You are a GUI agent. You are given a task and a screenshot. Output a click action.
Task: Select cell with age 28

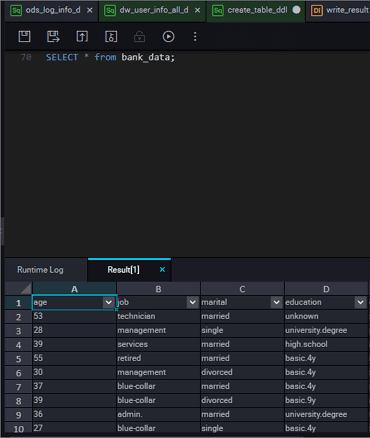(x=74, y=330)
